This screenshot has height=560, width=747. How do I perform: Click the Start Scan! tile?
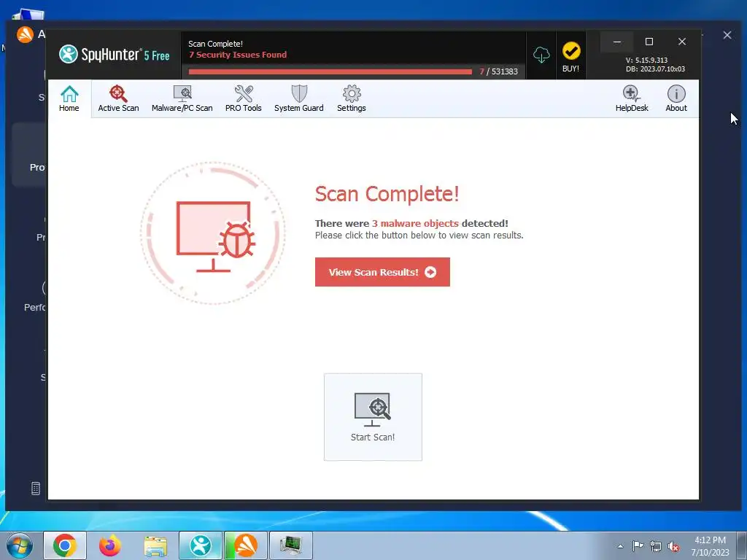[x=373, y=417]
